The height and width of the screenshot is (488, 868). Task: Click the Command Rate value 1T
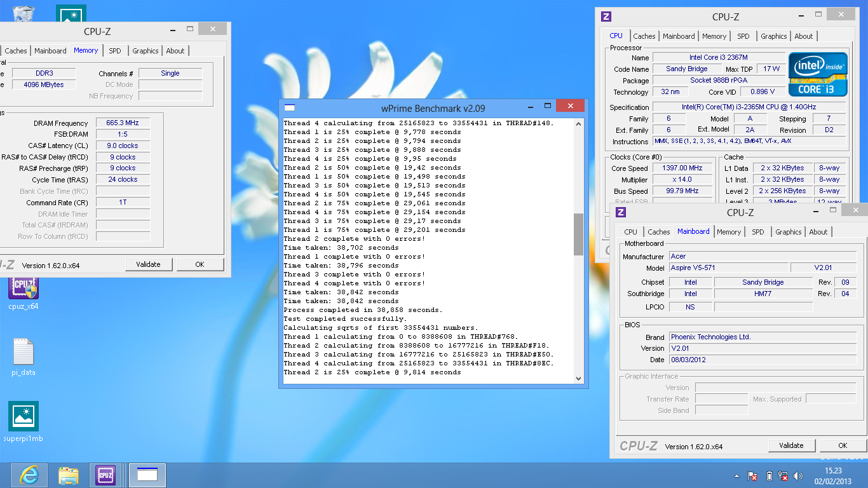(123, 203)
